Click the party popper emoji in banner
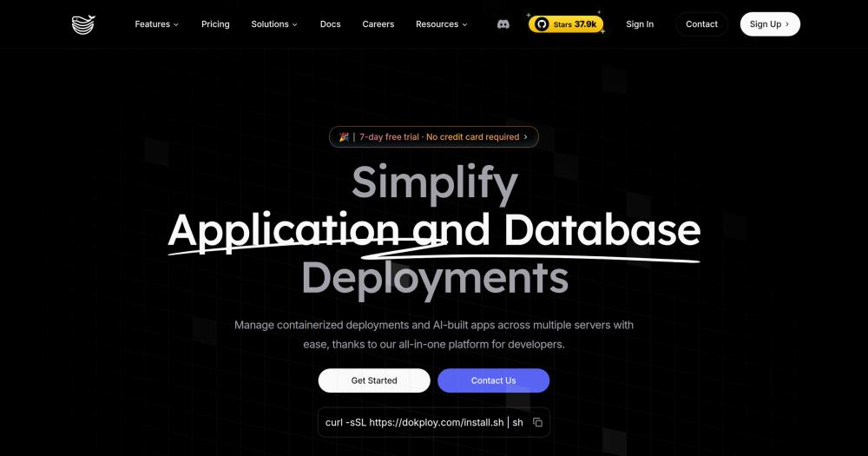 point(344,137)
